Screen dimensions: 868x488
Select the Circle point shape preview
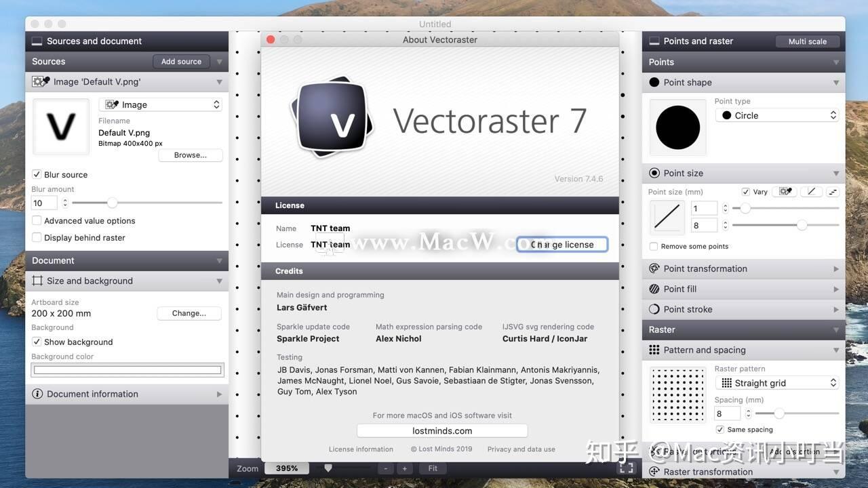pos(677,127)
